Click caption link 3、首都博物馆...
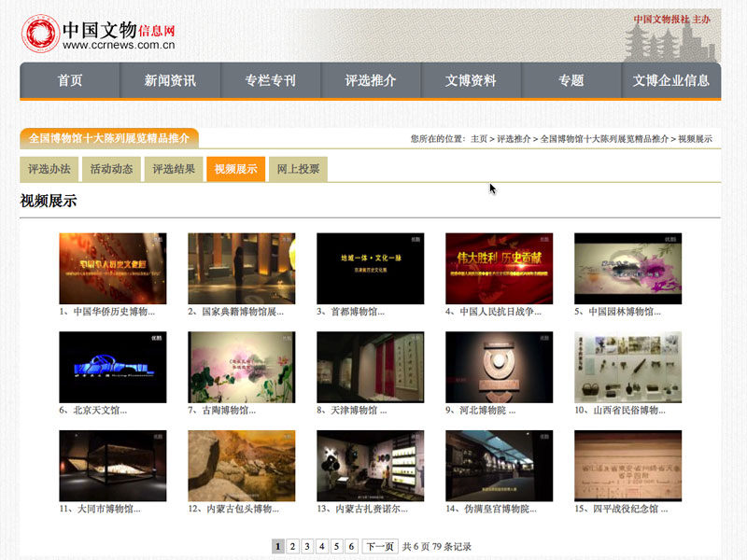The height and width of the screenshot is (560, 747). tap(351, 312)
